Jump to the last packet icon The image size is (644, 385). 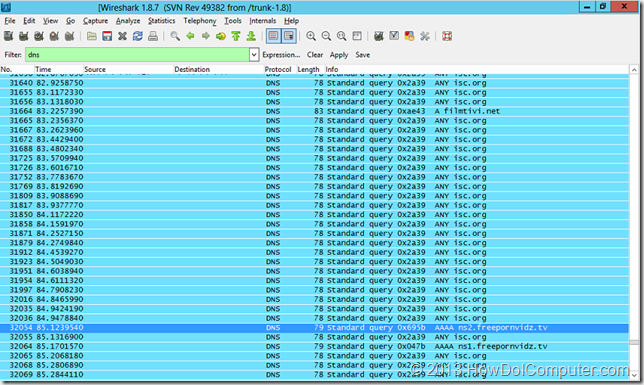pyautogui.click(x=251, y=36)
